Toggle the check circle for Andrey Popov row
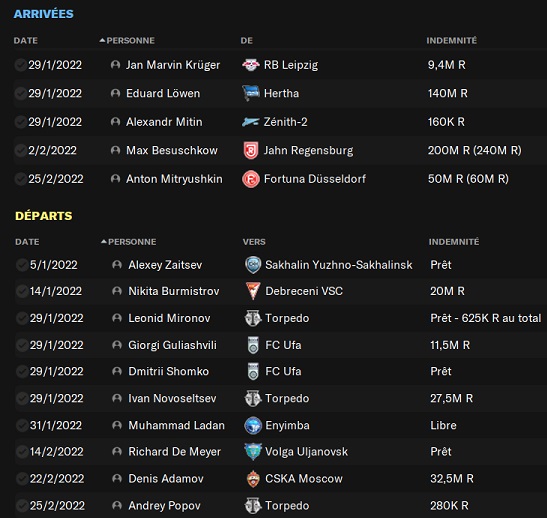Screen dimensions: 547x518 coord(22,506)
